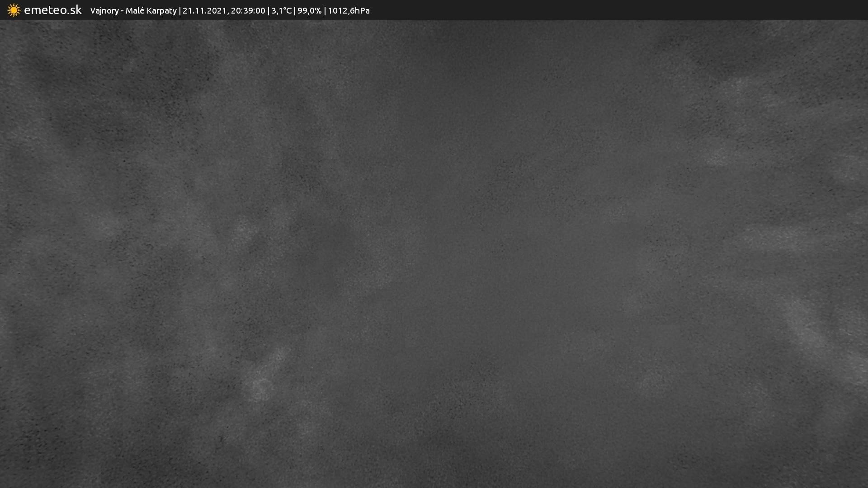Click the orange sun logo icon
The width and height of the screenshot is (868, 488).
click(14, 10)
